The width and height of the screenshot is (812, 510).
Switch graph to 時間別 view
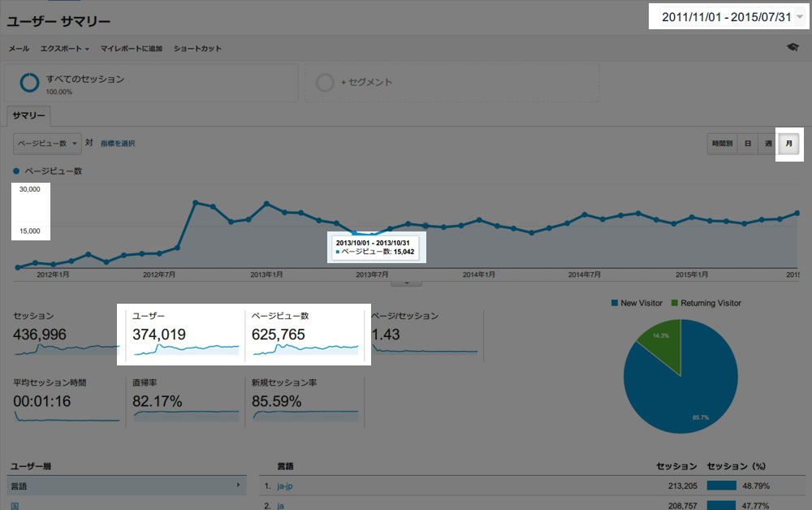(722, 144)
